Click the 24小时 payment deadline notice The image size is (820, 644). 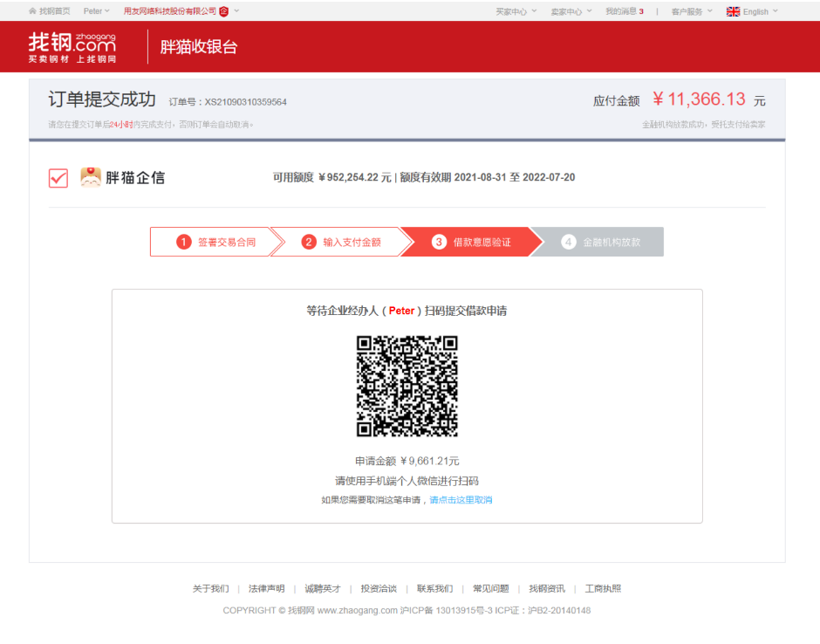coord(151,125)
